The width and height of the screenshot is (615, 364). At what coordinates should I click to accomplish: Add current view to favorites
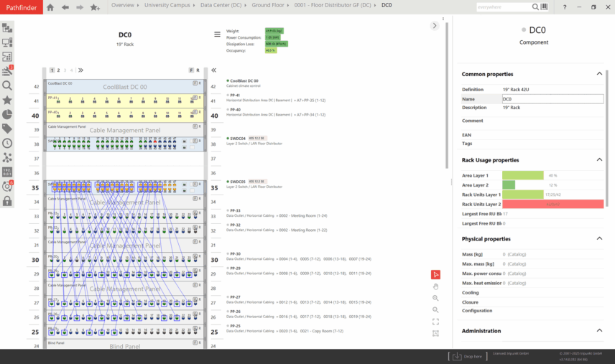95,7
